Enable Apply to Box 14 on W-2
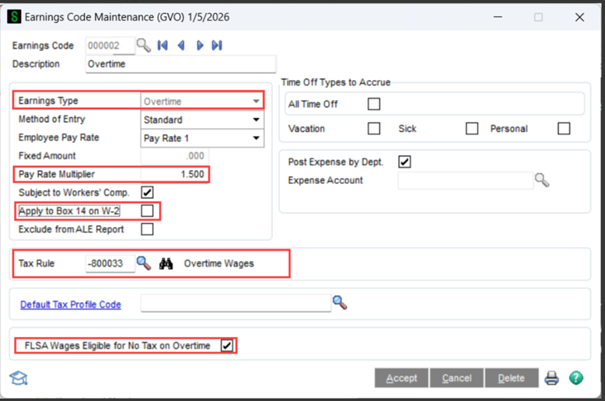605x401 pixels. click(148, 210)
